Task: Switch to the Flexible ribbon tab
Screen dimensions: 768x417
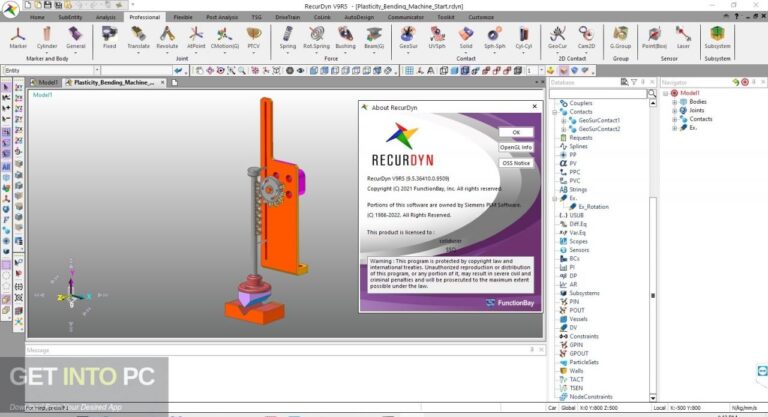Action: tap(183, 17)
